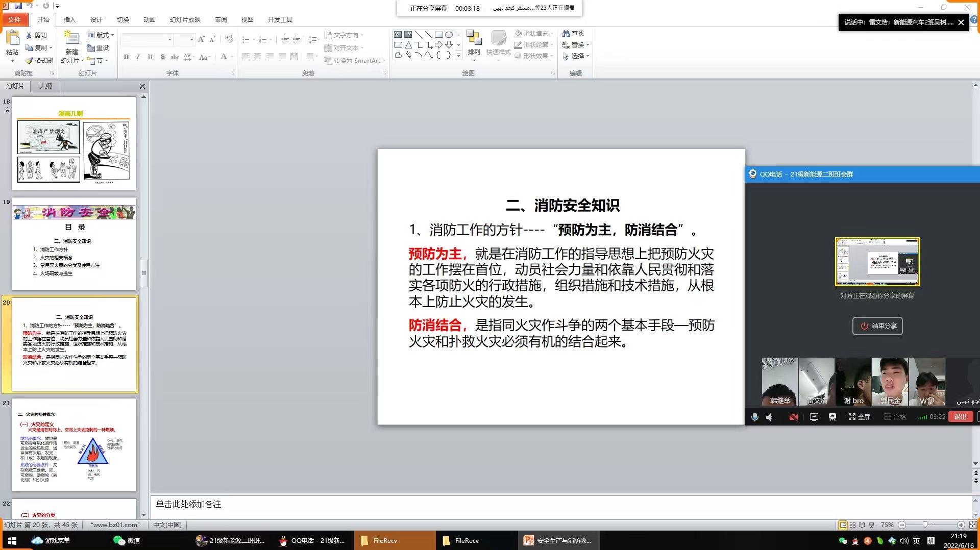Click the Save icon in the quick access toolbar

(18, 6)
